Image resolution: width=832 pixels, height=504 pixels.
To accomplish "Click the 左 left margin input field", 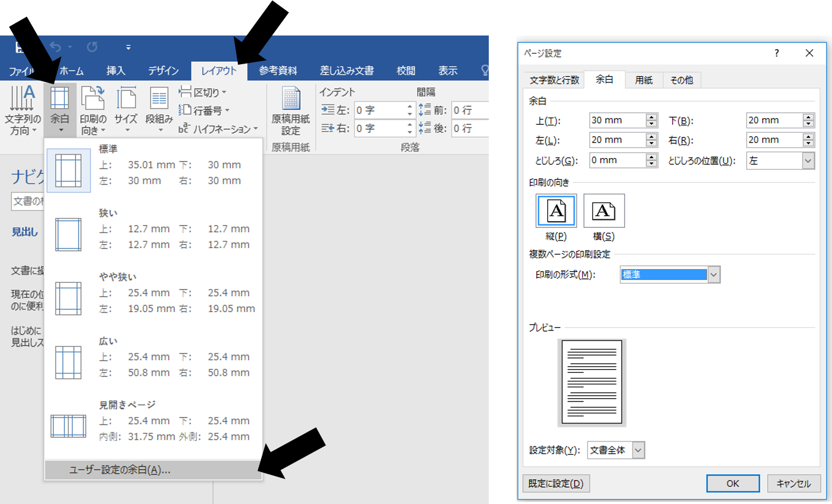I will [617, 140].
